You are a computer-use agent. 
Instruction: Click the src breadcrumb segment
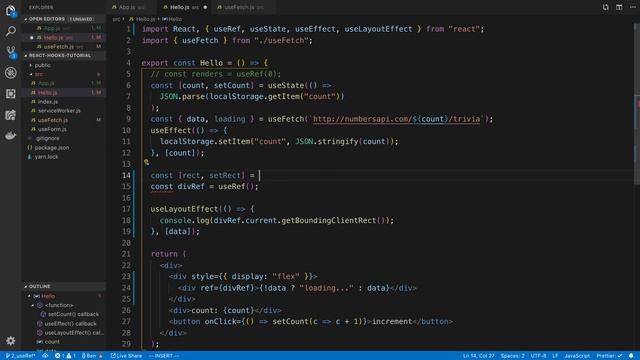116,19
